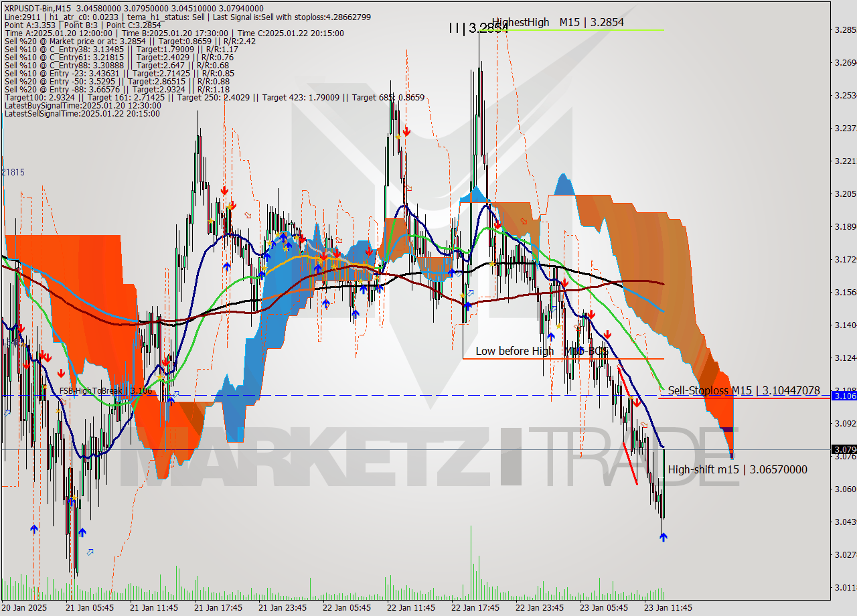Click the 'Point A:3.353' info line
857x616 pixels.
tap(82, 25)
